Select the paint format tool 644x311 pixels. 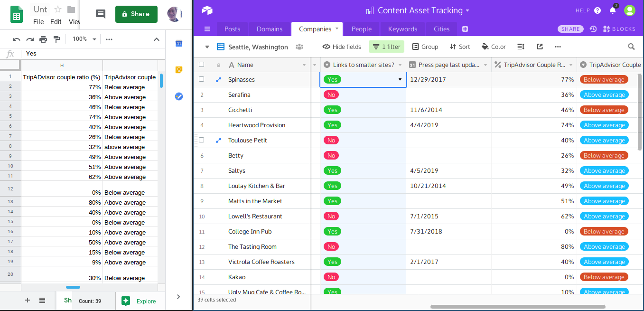click(x=56, y=39)
